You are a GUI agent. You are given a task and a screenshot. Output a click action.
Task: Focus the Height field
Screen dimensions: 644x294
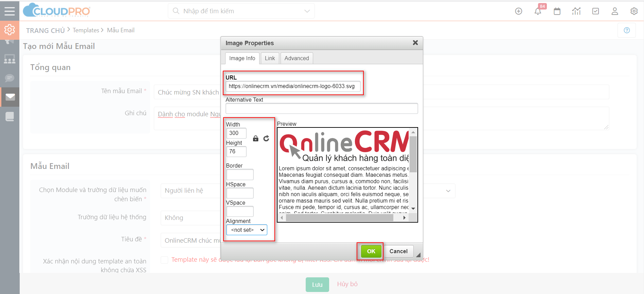pyautogui.click(x=236, y=152)
